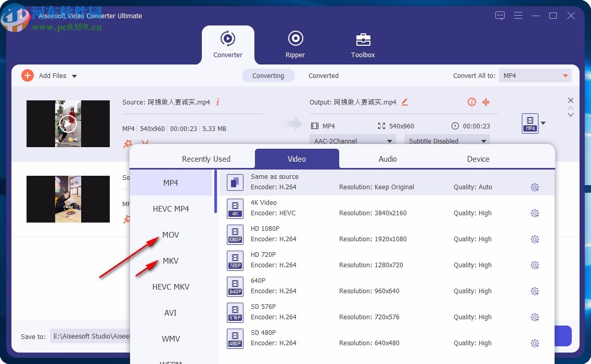This screenshot has height=364, width=591.
Task: Click the orange compress icon next to info
Action: pyautogui.click(x=486, y=102)
